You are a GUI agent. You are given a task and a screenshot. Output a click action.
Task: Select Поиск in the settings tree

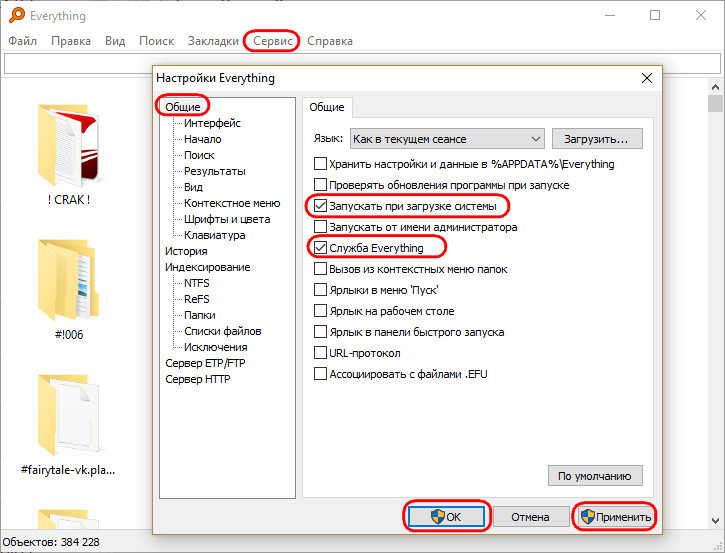point(199,155)
